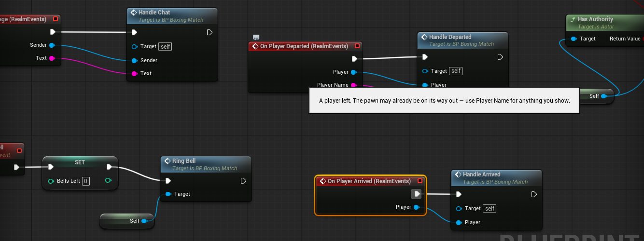
Task: Click the Bells Left value field showing 0
Action: (86, 181)
